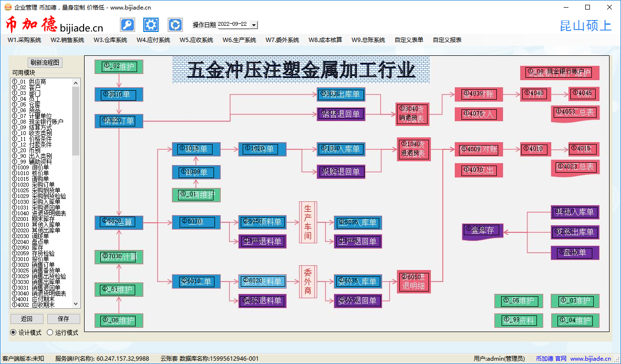
Task: Click the 保存 button
Action: 64,319
